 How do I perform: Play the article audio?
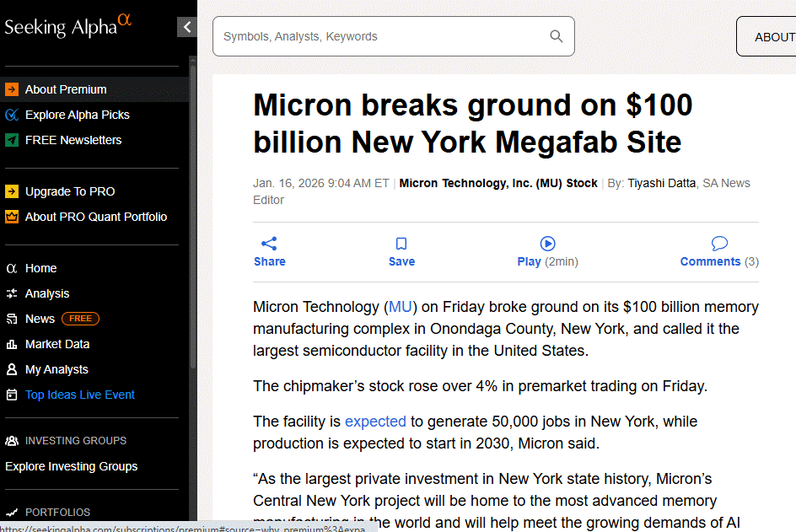pyautogui.click(x=547, y=244)
